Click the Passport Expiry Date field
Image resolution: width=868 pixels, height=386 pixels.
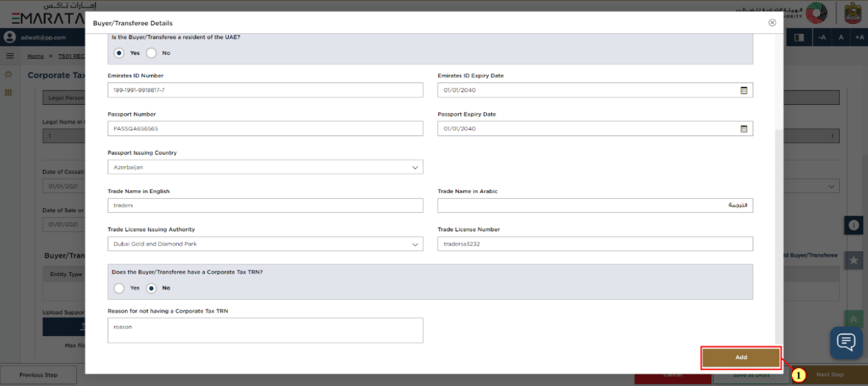(x=595, y=129)
